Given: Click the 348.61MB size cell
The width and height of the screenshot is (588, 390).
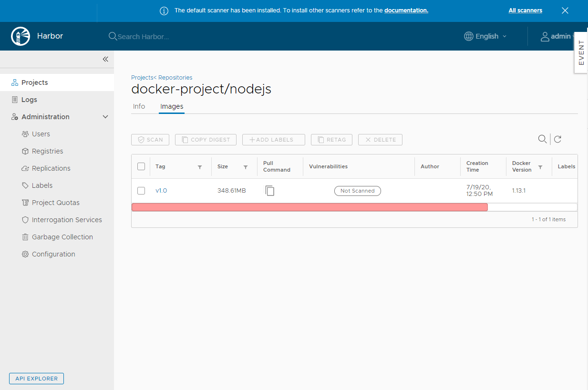Looking at the screenshot, I should [x=232, y=191].
